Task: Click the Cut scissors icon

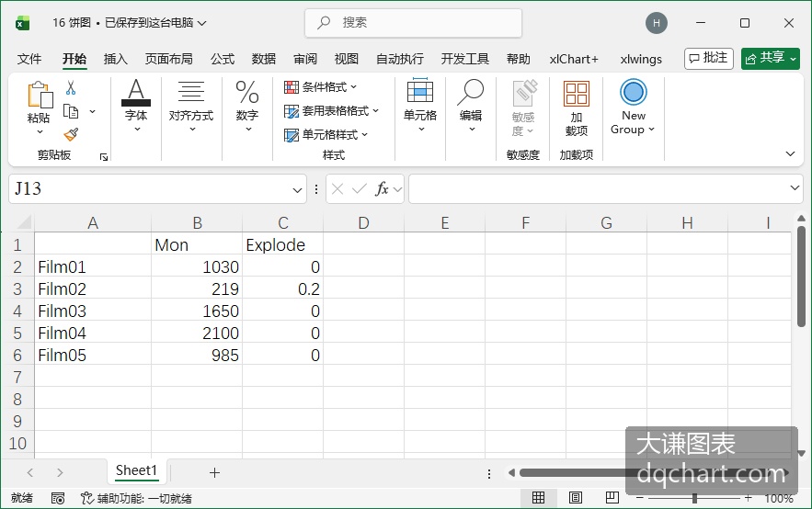Action: click(71, 88)
